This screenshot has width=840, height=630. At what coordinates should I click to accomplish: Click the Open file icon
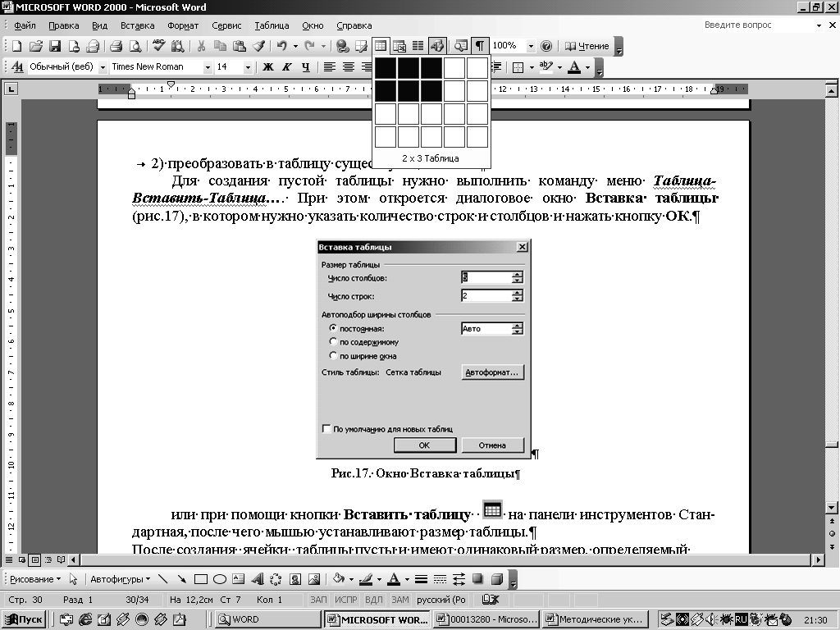point(36,46)
